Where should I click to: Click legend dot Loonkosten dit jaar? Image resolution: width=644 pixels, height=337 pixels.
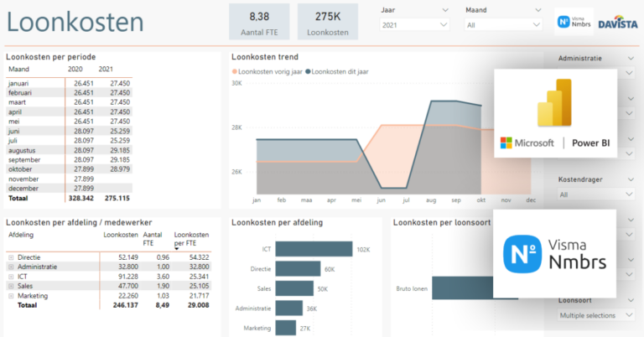pyautogui.click(x=308, y=72)
